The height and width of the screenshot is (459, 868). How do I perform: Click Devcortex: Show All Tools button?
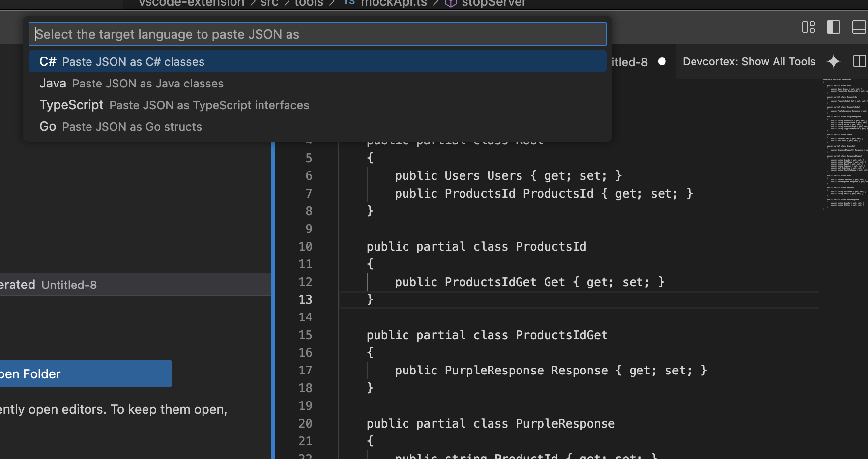click(749, 61)
